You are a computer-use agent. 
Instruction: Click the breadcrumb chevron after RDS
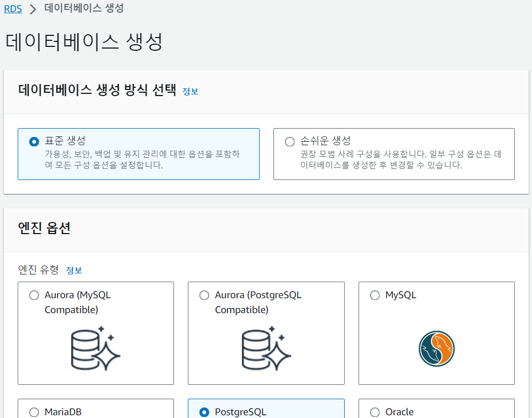[x=33, y=9]
